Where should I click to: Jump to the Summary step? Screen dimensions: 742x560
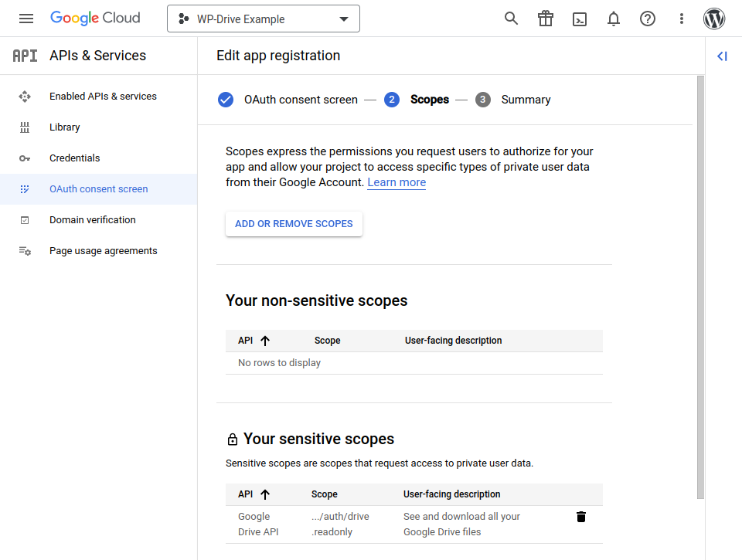click(x=526, y=99)
